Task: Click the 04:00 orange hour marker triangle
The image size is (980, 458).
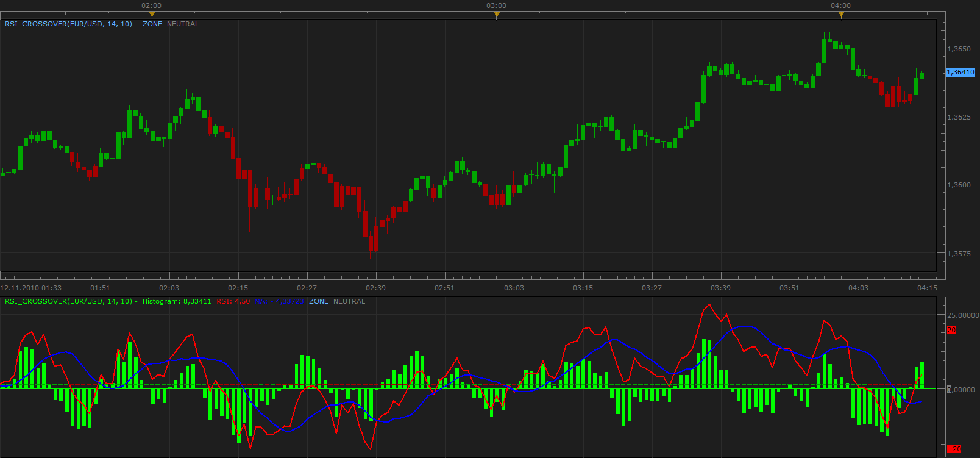Action: [841, 15]
